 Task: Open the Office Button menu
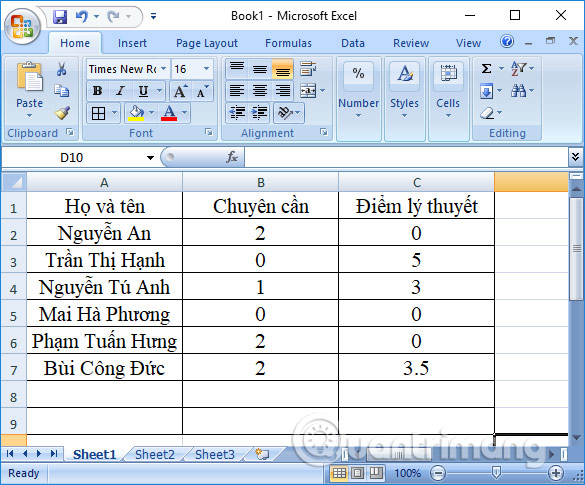[22, 26]
